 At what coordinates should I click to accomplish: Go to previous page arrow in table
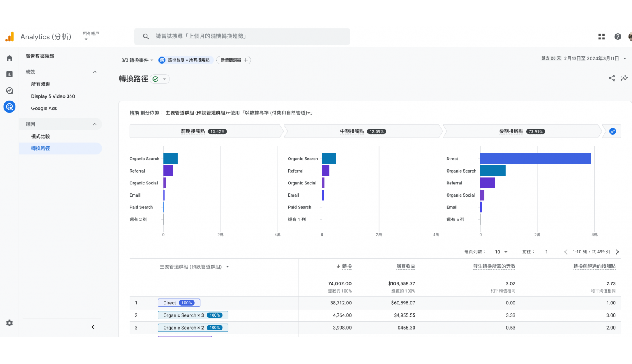566,252
